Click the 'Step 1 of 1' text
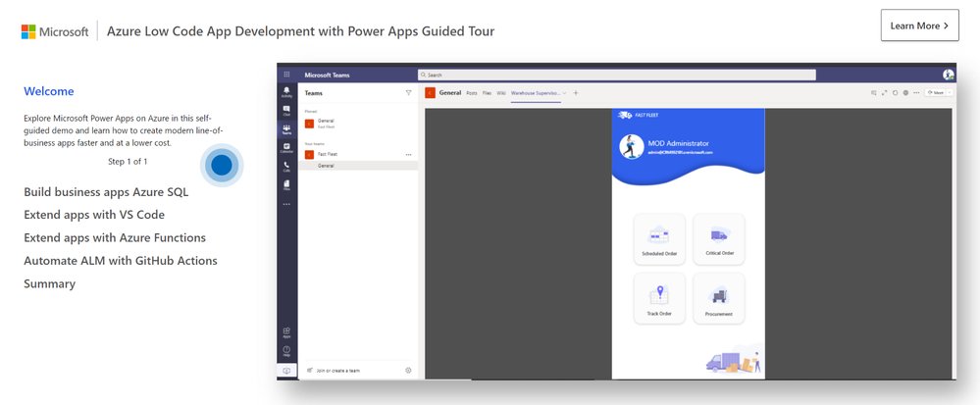 [128, 161]
